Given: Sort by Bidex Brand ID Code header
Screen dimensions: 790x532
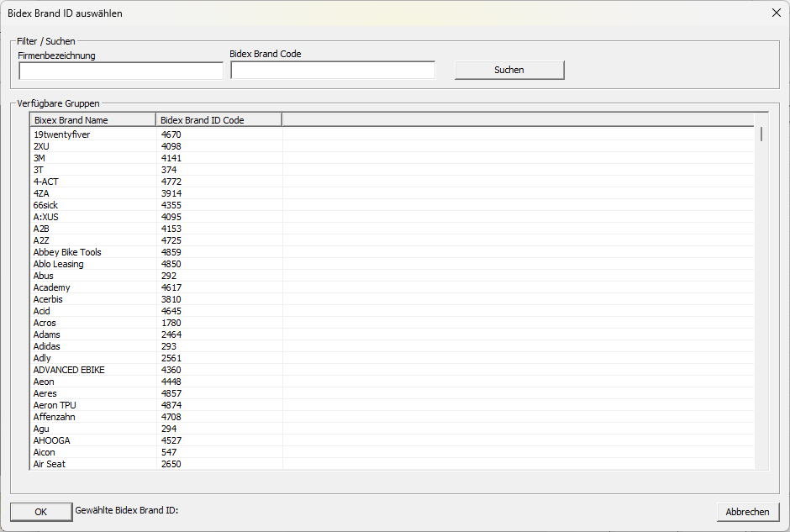Looking at the screenshot, I should point(219,120).
